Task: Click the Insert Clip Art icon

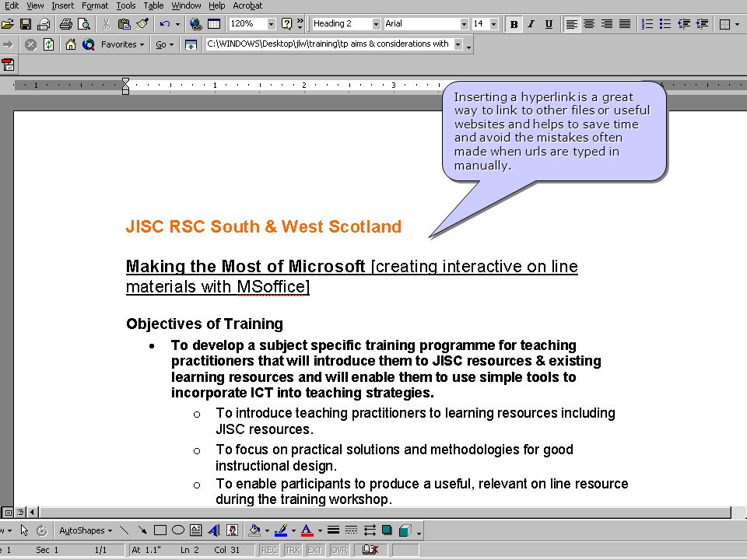Action: pos(232,530)
